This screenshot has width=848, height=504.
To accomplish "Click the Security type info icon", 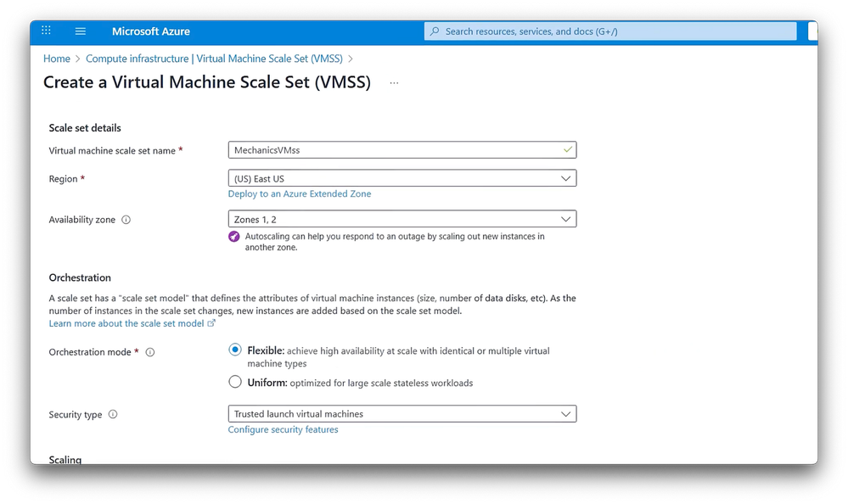I will [x=113, y=414].
